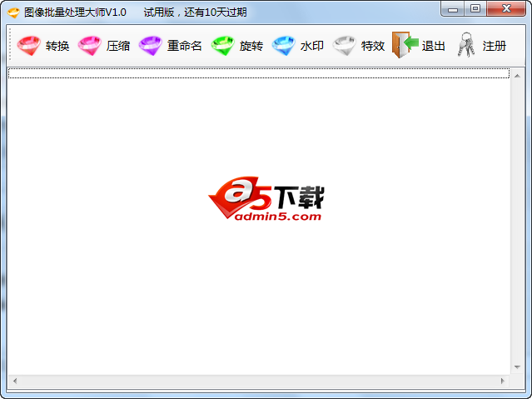Click the 重命名 toolbar label
This screenshot has height=399, width=532.
[x=185, y=46]
